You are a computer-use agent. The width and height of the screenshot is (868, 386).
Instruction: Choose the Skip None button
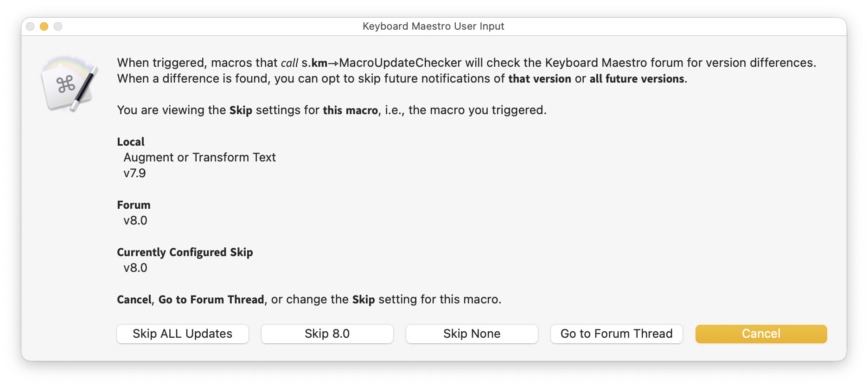[x=472, y=334]
